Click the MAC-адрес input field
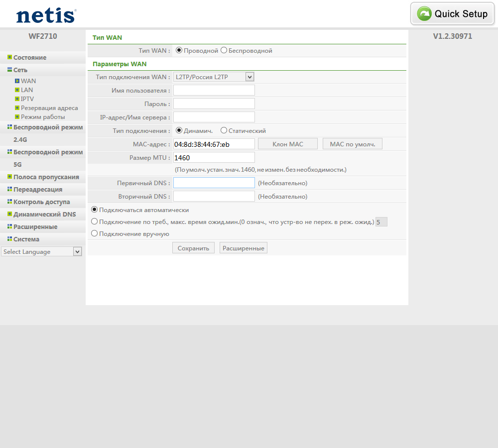The image size is (498, 448). [214, 144]
